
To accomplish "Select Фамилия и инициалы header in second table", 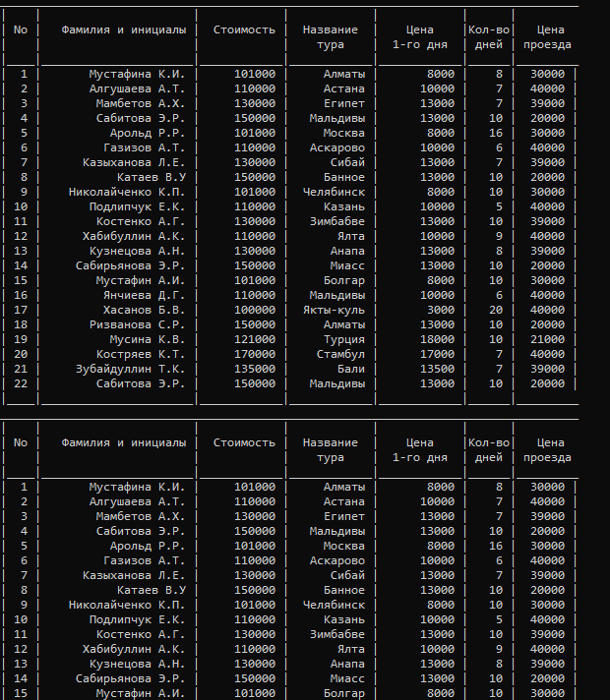I will coord(124,442).
